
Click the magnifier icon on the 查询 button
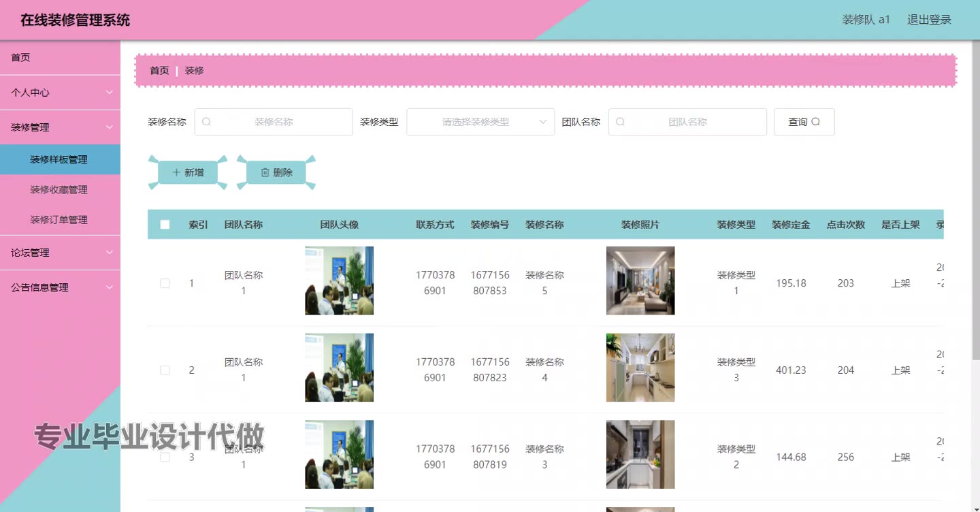click(x=816, y=122)
